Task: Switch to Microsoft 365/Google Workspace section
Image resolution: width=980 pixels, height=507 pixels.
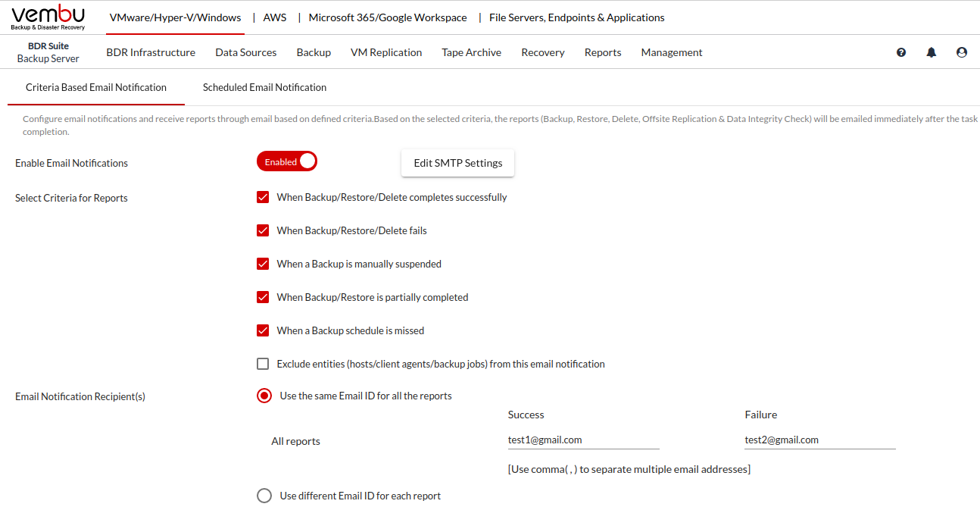Action: tap(388, 17)
